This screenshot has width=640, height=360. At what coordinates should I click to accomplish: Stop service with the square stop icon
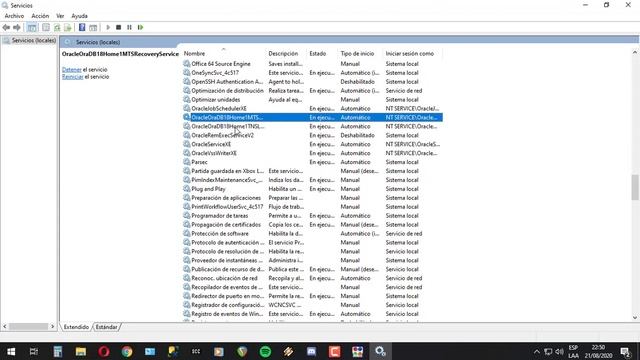tap(118, 27)
